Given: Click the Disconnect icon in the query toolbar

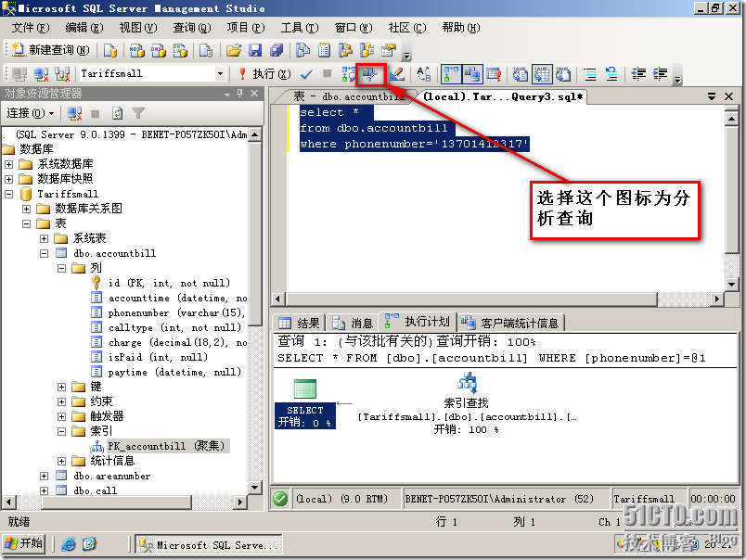Looking at the screenshot, I should click(x=41, y=74).
